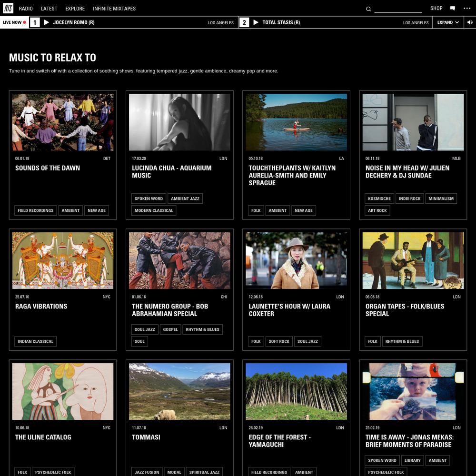Open the chat bubble icon

tap(452, 8)
